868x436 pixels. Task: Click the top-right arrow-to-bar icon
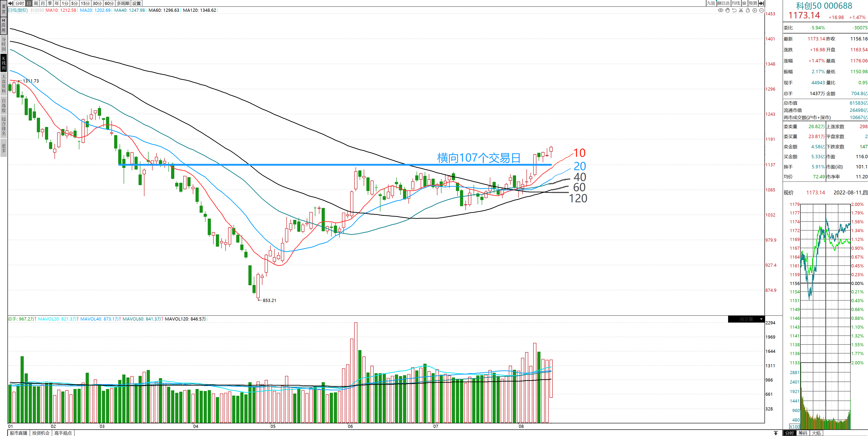tap(761, 3)
